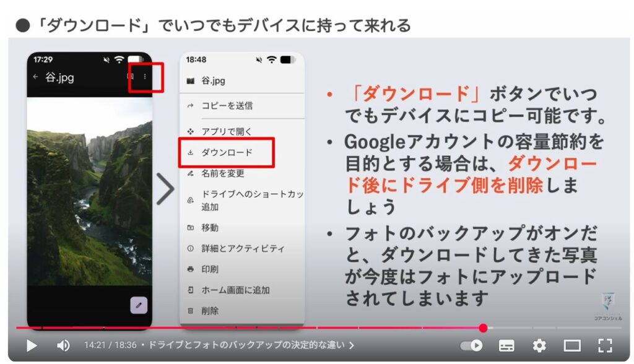Open 詳細とアクティビティ
The width and height of the screenshot is (634, 364).
[243, 248]
